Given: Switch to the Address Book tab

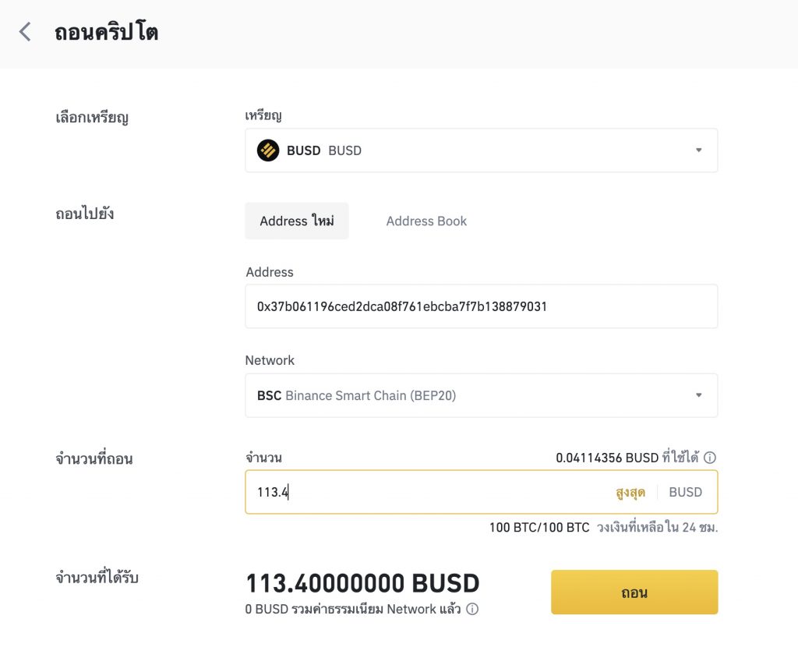Looking at the screenshot, I should (426, 221).
